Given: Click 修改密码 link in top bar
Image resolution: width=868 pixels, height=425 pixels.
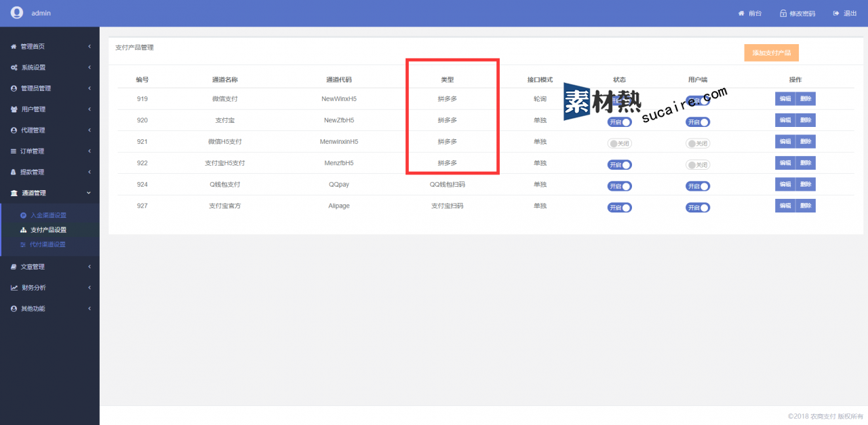Looking at the screenshot, I should coord(797,14).
